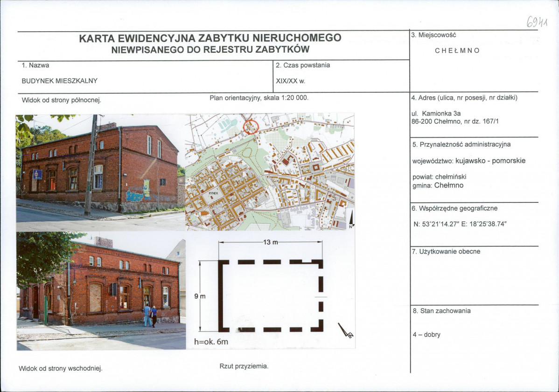Click the orientation map image
Screen dimensions: 559x392
click(x=270, y=172)
